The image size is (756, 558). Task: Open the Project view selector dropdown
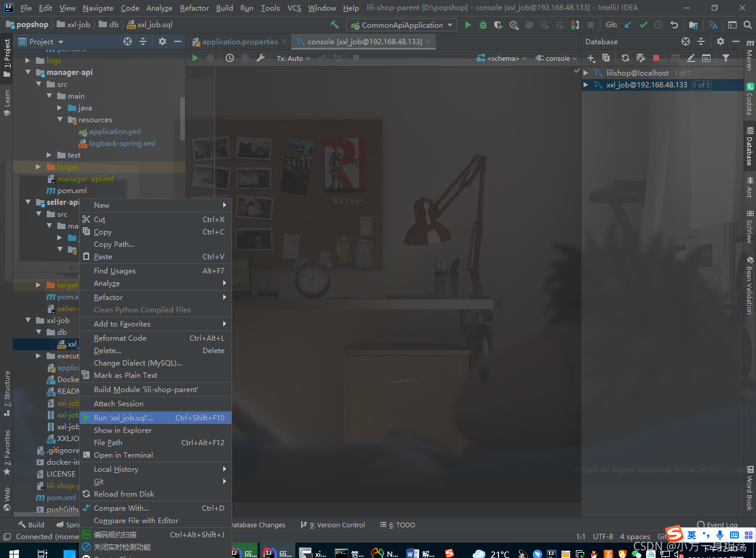41,41
